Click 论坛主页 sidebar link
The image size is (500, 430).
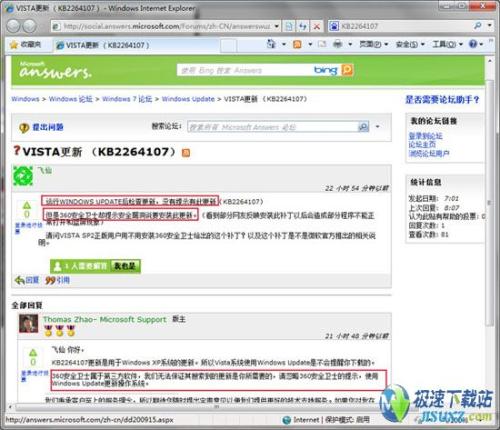(x=422, y=144)
